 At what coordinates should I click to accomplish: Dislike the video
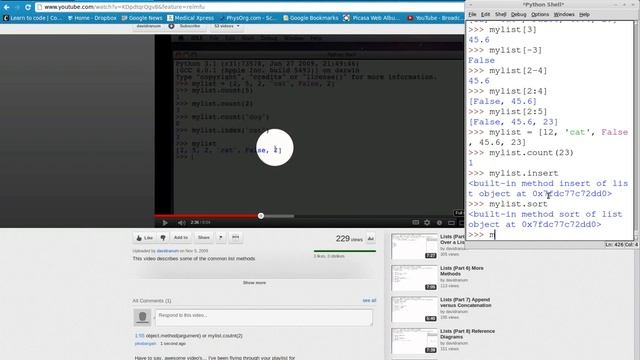163,238
